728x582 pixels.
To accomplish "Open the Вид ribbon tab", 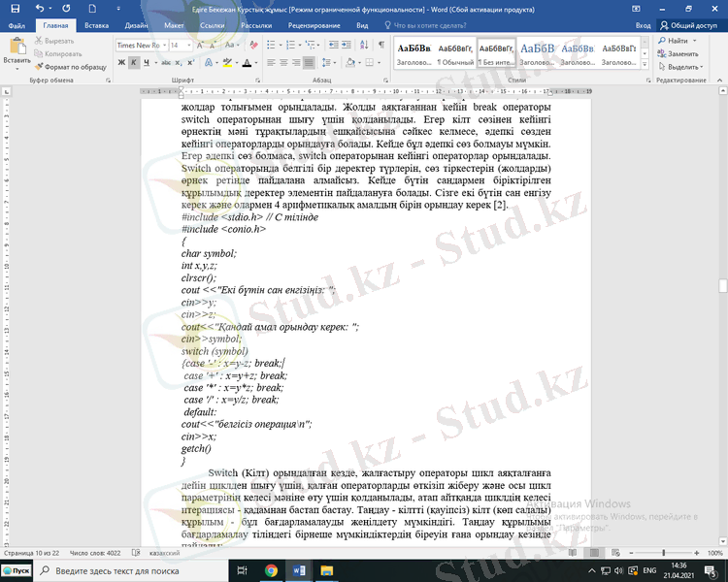I will point(362,25).
